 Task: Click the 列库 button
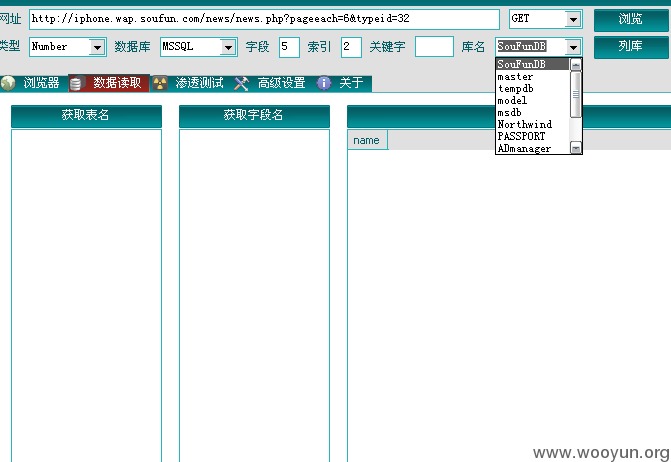coord(631,47)
